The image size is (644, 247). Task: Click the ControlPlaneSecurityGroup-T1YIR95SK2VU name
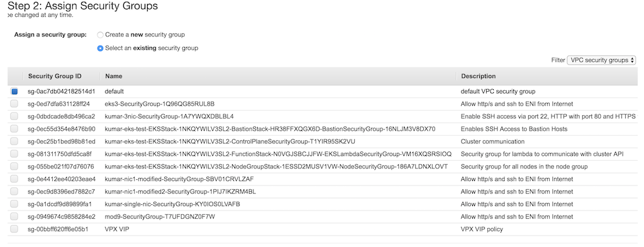tap(230, 141)
